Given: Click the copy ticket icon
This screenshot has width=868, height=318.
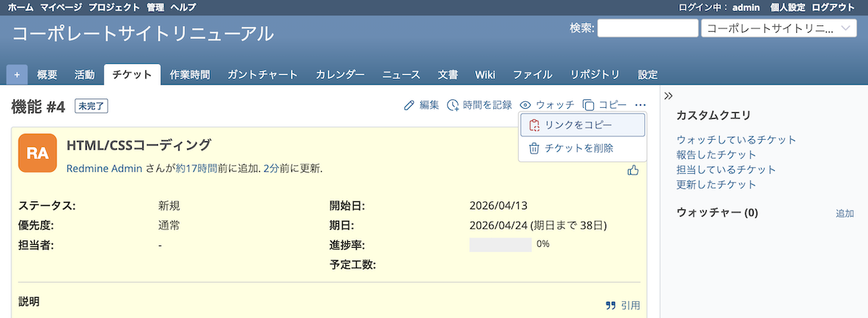Looking at the screenshot, I should [x=588, y=105].
